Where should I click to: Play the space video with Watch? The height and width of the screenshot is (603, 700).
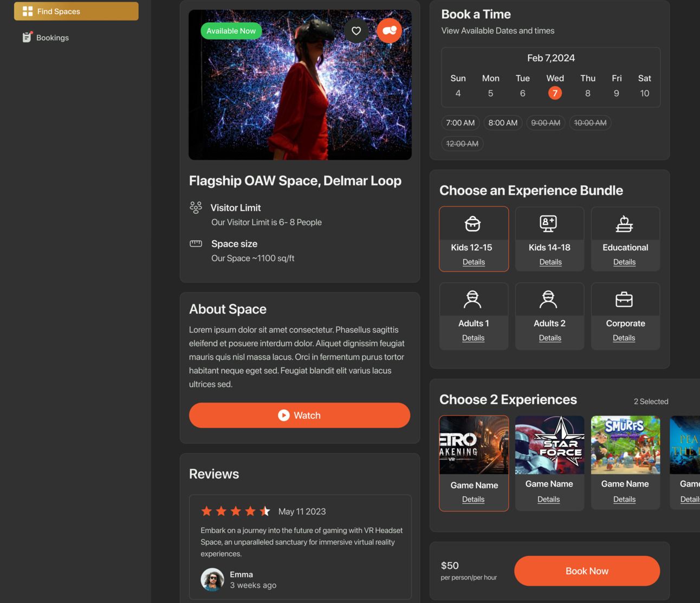tap(300, 415)
